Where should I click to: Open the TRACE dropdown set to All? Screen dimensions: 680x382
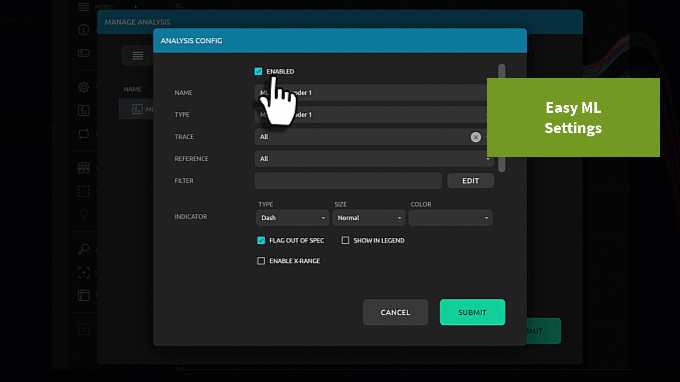(x=374, y=137)
